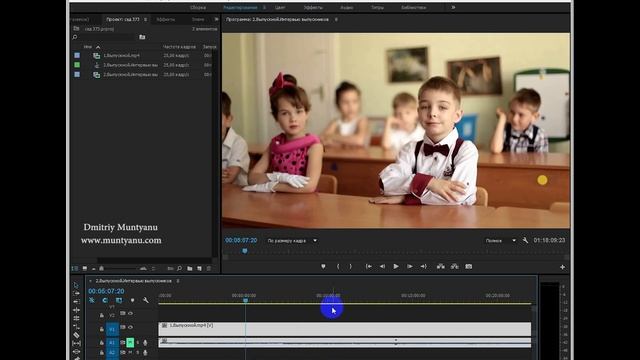
Task: Show more workspaces with the chevron
Action: 453,7
